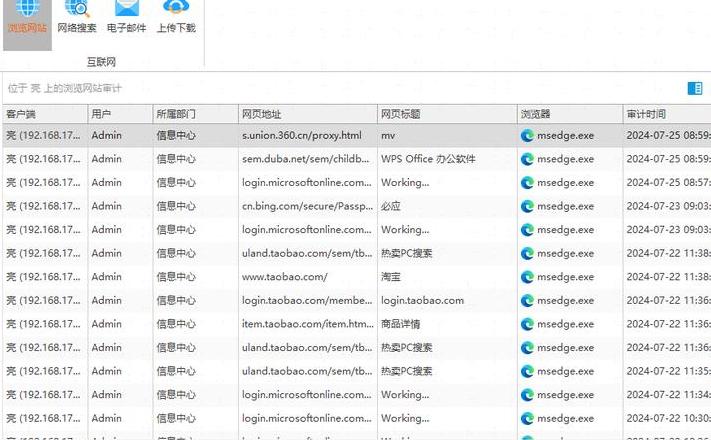Sort by the 网页标题 column header
The height and width of the screenshot is (440, 711).
(x=447, y=114)
